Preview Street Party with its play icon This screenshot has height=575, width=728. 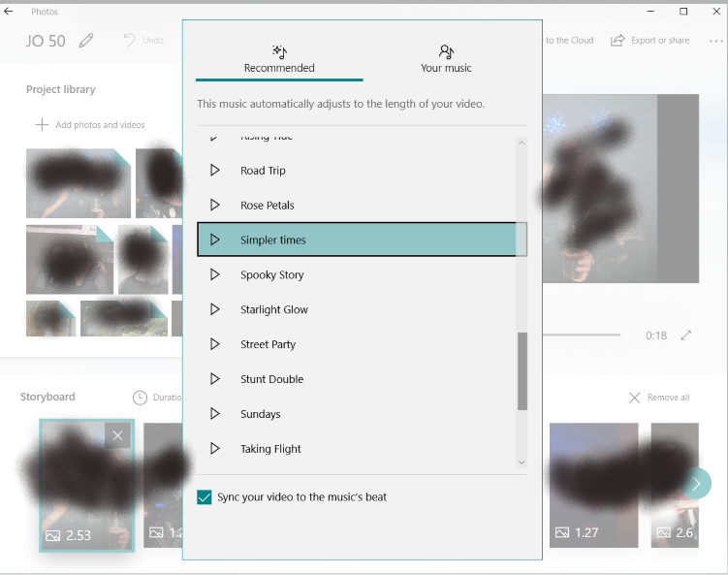click(214, 344)
